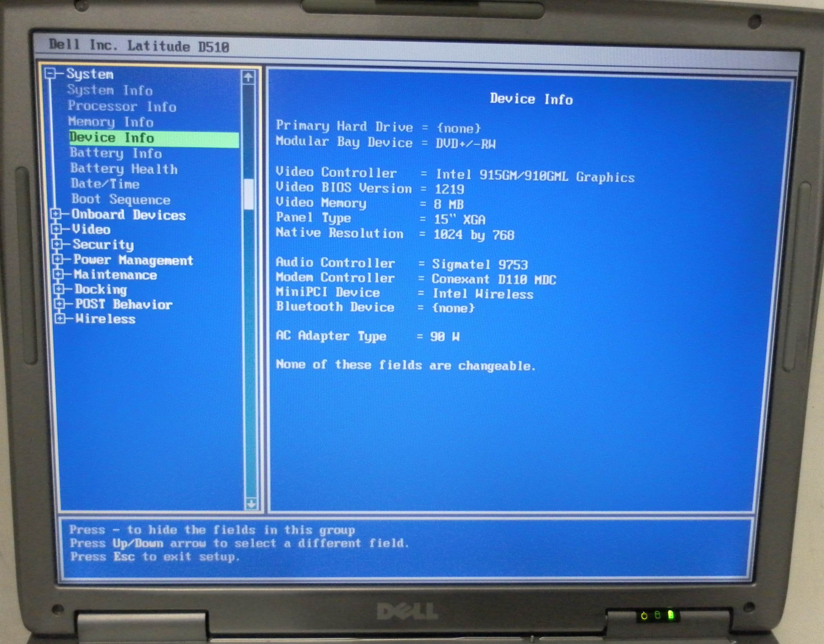Expand the Video group

click(x=56, y=229)
